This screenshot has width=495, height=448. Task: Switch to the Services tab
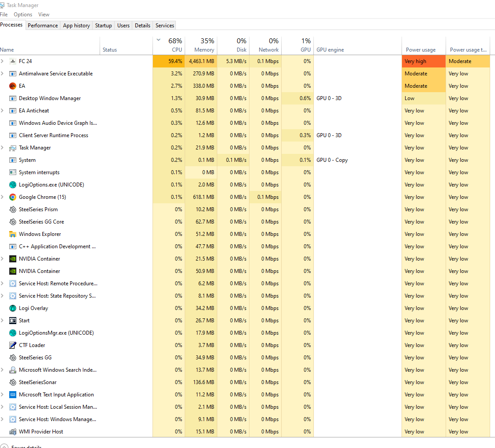point(165,26)
